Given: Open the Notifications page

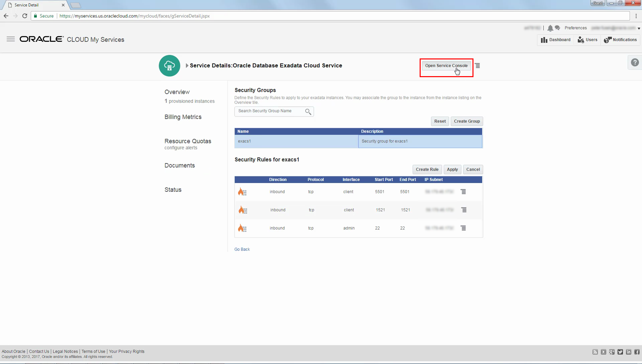Looking at the screenshot, I should (620, 40).
